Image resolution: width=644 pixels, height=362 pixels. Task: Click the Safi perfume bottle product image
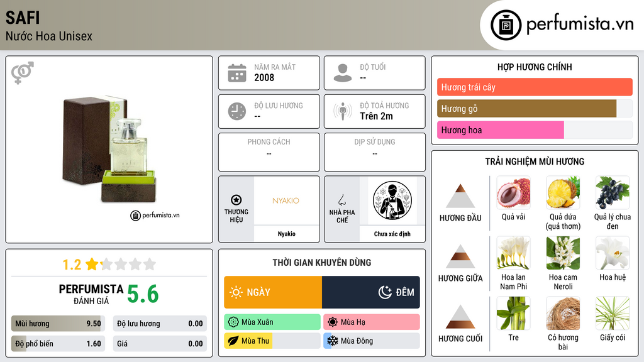pos(109,150)
